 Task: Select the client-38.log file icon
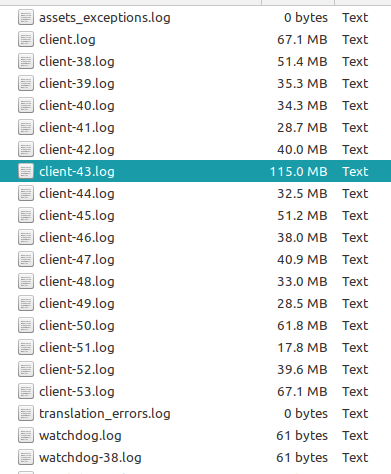(26, 61)
